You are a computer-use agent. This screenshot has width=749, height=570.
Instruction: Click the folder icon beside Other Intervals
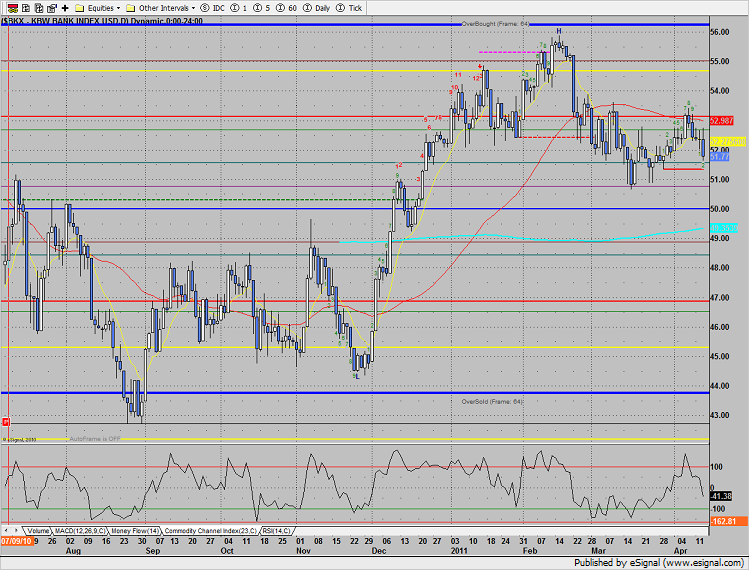tap(130, 8)
